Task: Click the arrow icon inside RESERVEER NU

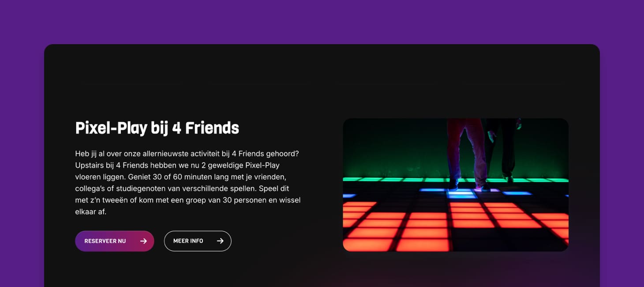Action: pos(143,241)
